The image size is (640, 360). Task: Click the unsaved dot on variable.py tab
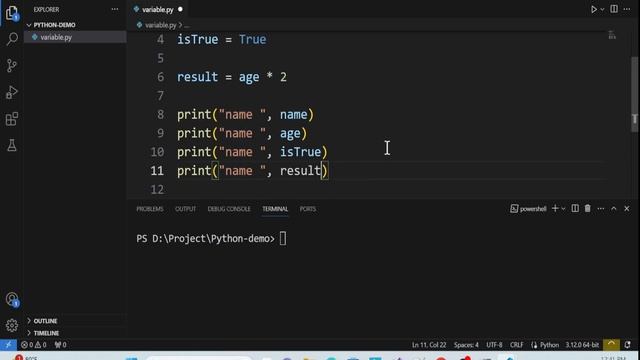180,9
